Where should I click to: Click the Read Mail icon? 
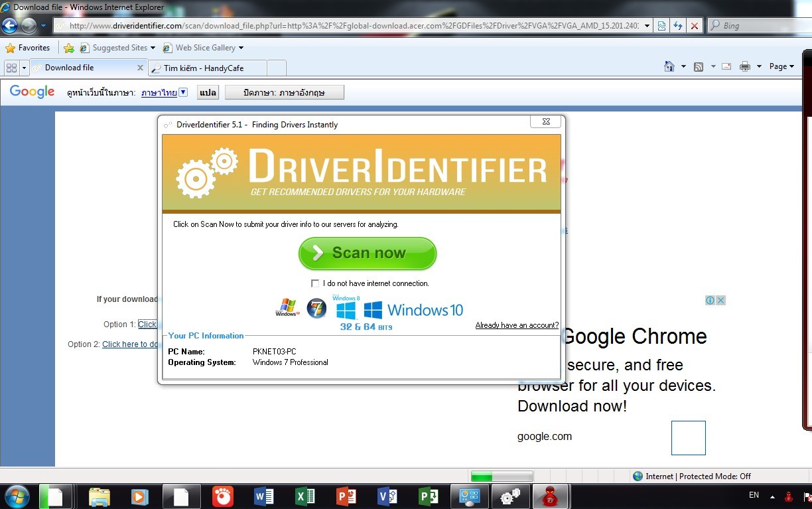(726, 66)
